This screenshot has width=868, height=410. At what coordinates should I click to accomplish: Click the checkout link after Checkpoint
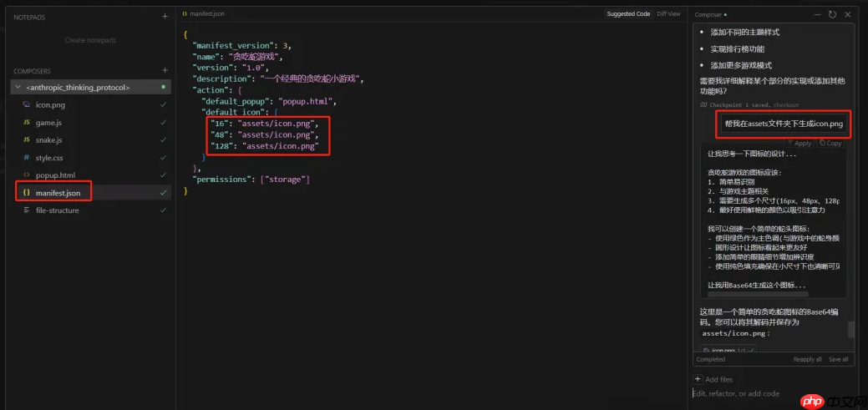click(x=786, y=104)
